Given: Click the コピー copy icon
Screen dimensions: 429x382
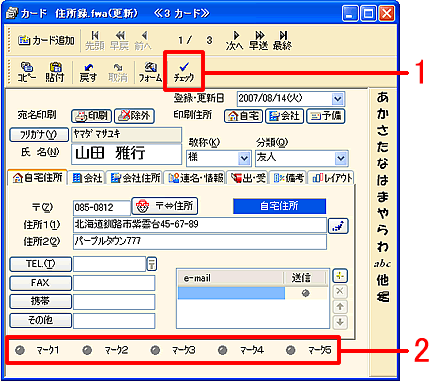Looking at the screenshot, I should click(26, 72).
